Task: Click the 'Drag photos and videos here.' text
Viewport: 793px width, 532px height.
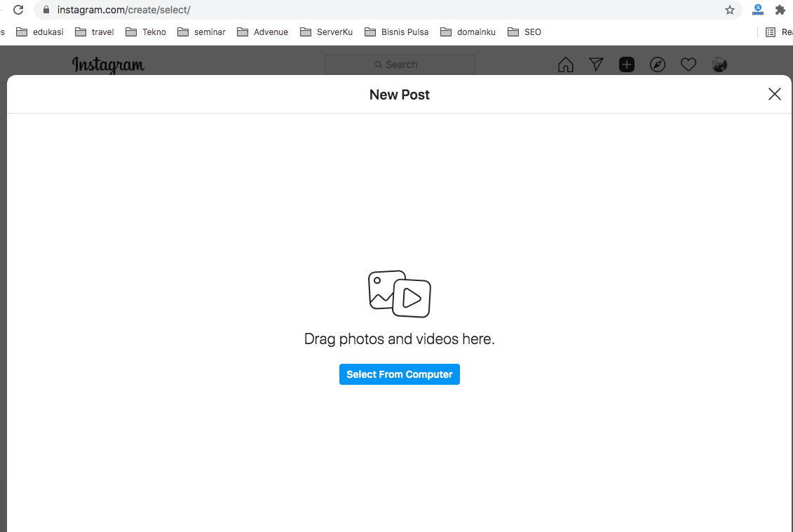Action: 400,339
